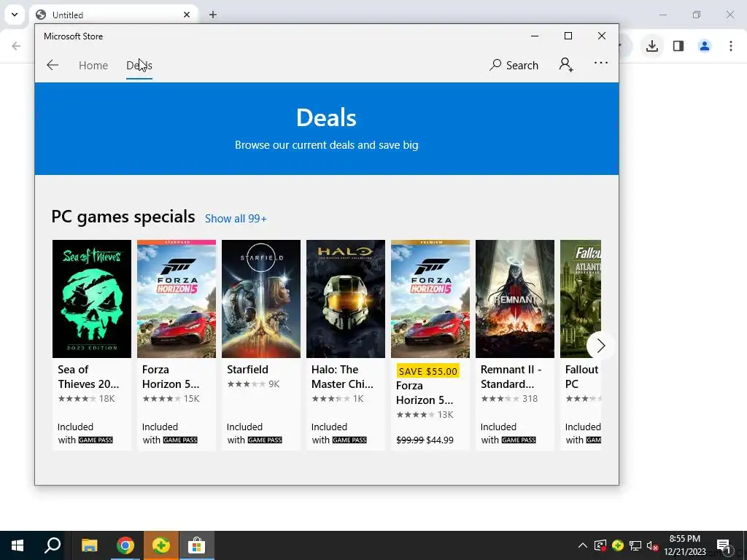747x560 pixels.
Task: Click Game Pass badge under Starfield
Action: pos(265,440)
